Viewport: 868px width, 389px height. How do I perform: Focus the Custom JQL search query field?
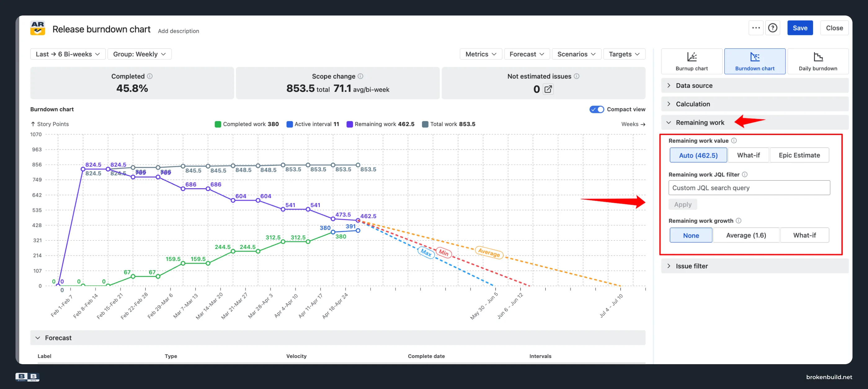coord(749,188)
